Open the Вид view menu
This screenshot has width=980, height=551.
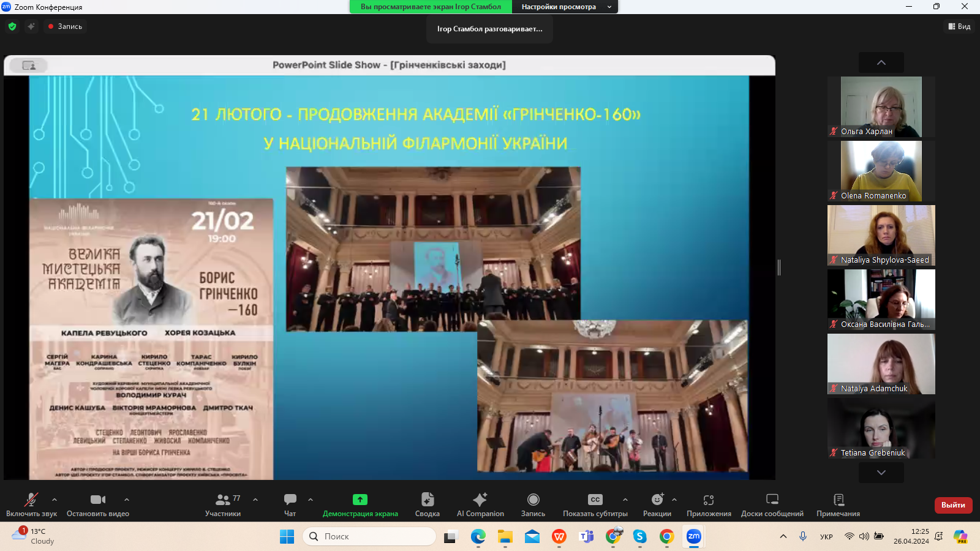[959, 26]
